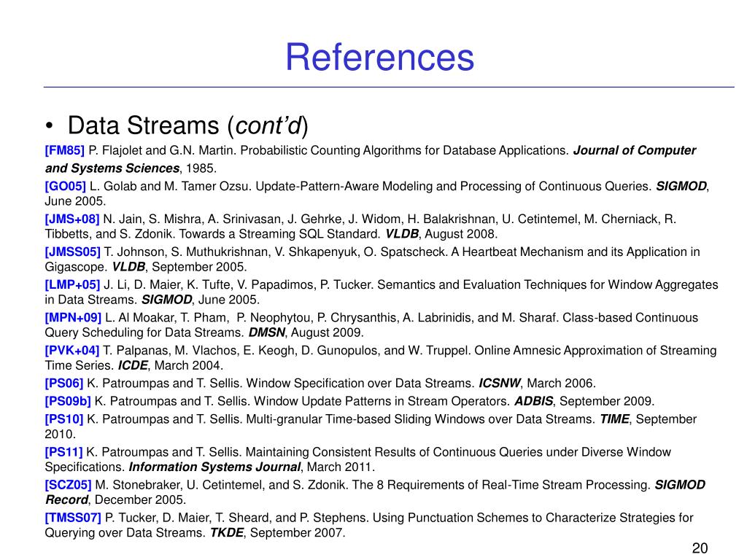Click the ADBIS venue text
This screenshot has width=747, height=560.
click(x=533, y=402)
